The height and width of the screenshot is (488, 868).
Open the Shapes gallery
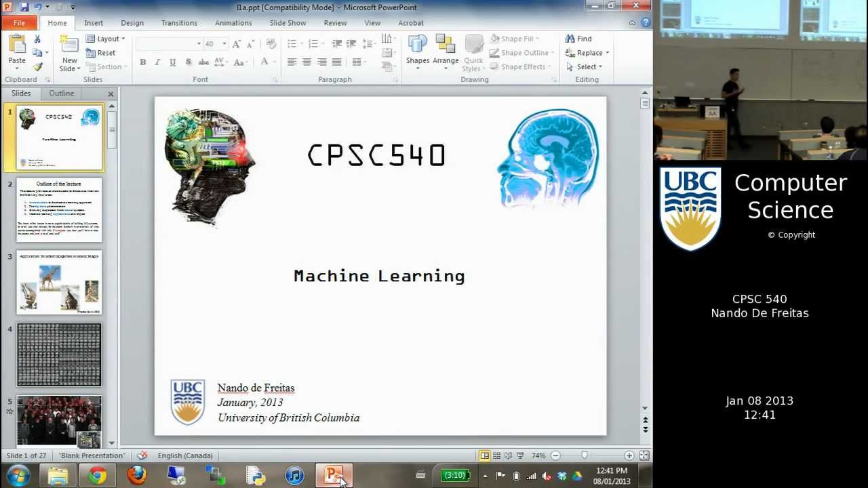418,52
